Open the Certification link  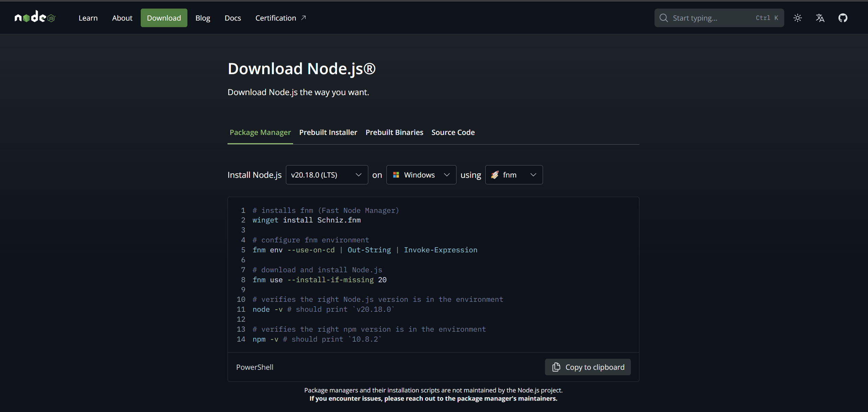point(280,18)
